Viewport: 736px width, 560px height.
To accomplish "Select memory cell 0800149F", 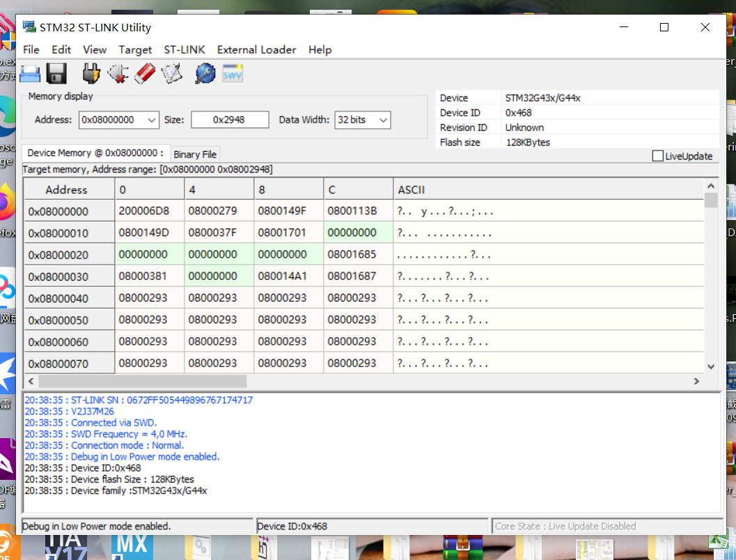I will (289, 211).
